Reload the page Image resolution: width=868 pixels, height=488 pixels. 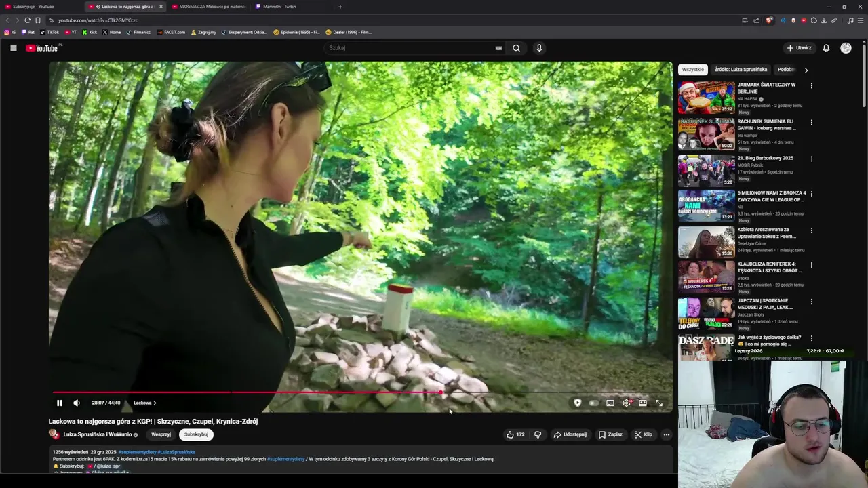tap(28, 20)
